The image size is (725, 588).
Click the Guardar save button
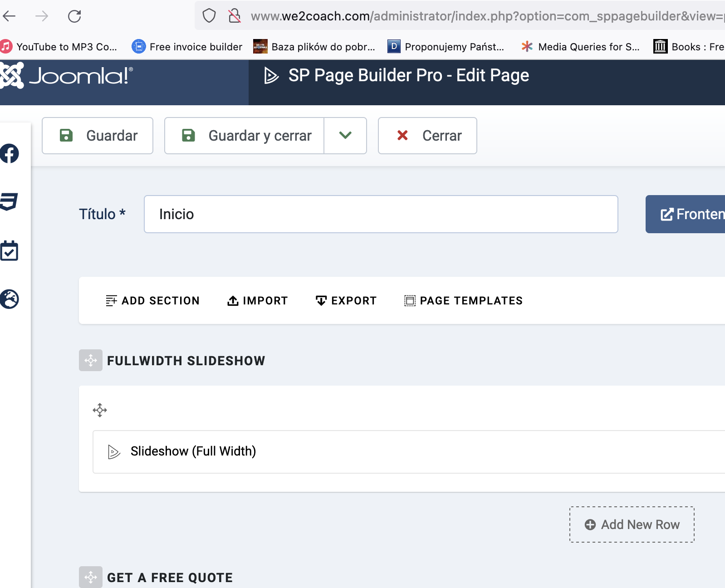[98, 136]
